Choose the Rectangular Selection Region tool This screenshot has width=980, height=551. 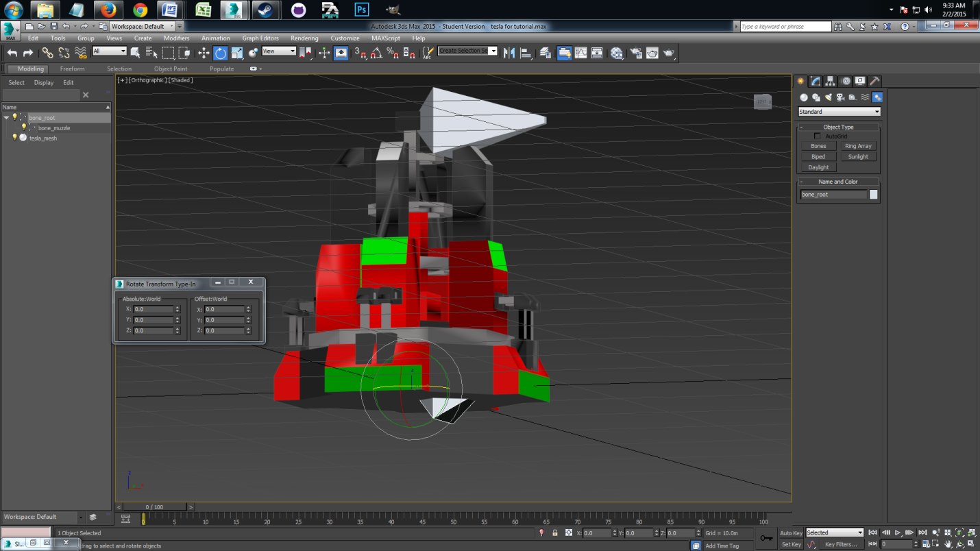tap(168, 53)
